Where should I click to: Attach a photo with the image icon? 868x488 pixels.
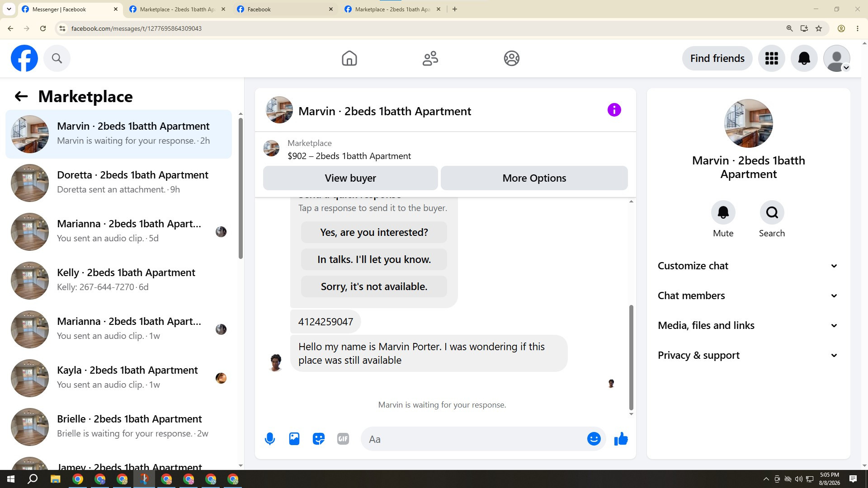pos(294,439)
